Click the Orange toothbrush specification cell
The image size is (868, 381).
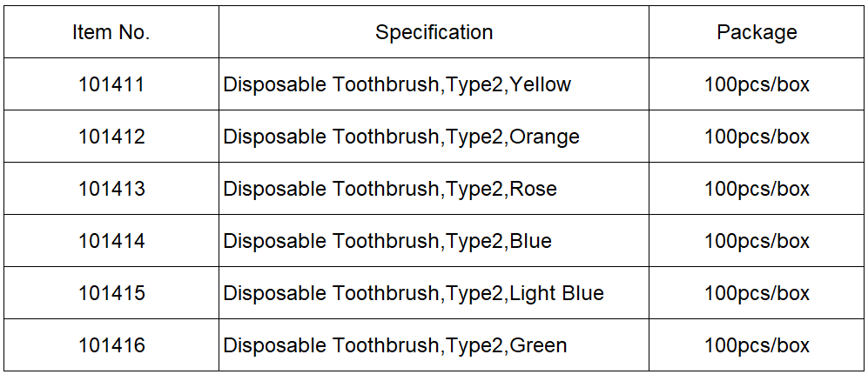point(434,136)
